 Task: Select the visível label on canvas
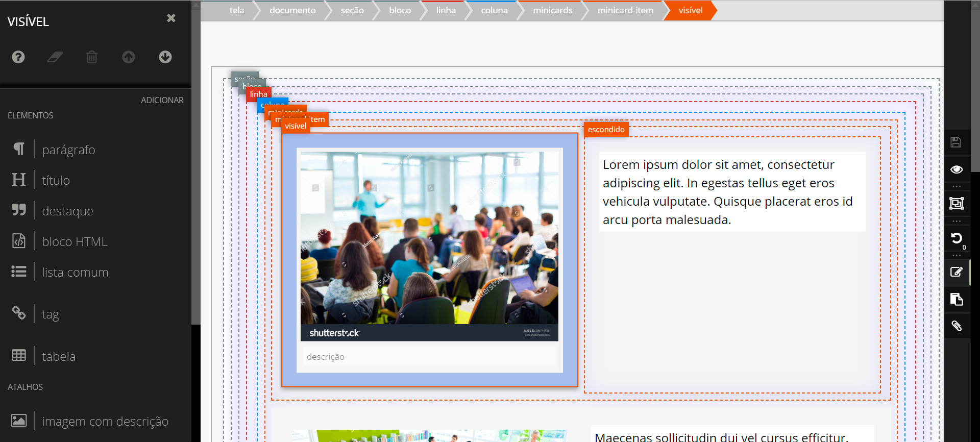(296, 126)
